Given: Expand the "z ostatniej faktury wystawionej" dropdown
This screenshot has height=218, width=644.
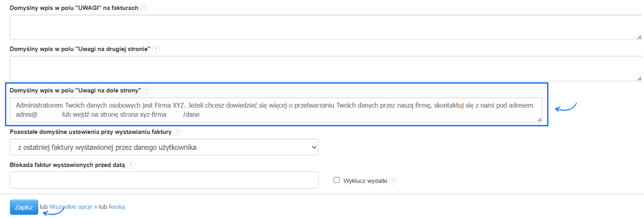Looking at the screenshot, I should pyautogui.click(x=164, y=147).
